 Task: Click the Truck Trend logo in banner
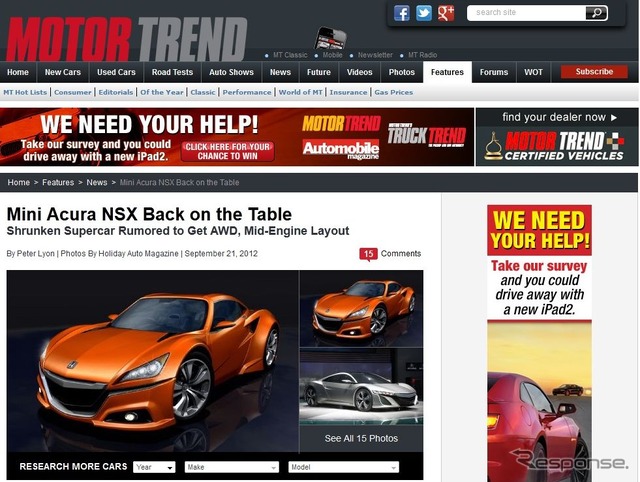pos(426,136)
